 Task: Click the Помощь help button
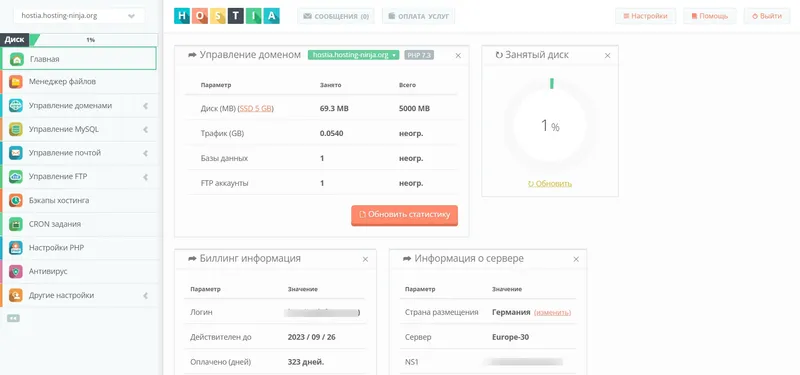point(710,16)
